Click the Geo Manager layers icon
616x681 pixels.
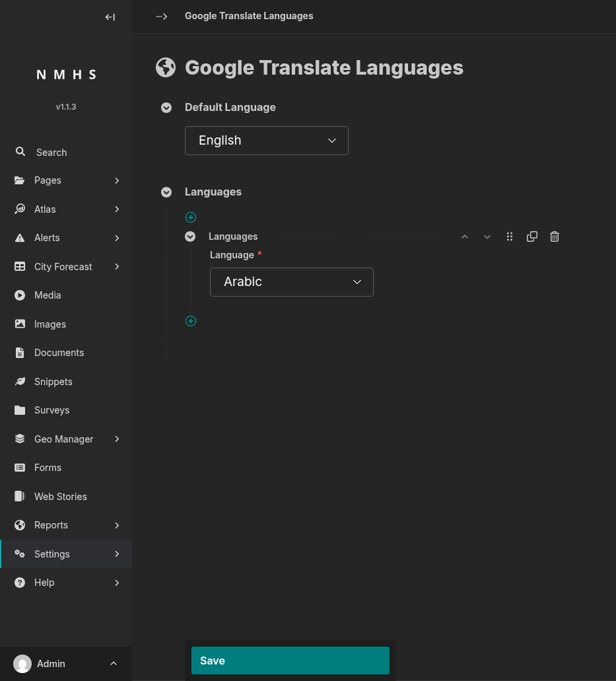click(x=20, y=439)
